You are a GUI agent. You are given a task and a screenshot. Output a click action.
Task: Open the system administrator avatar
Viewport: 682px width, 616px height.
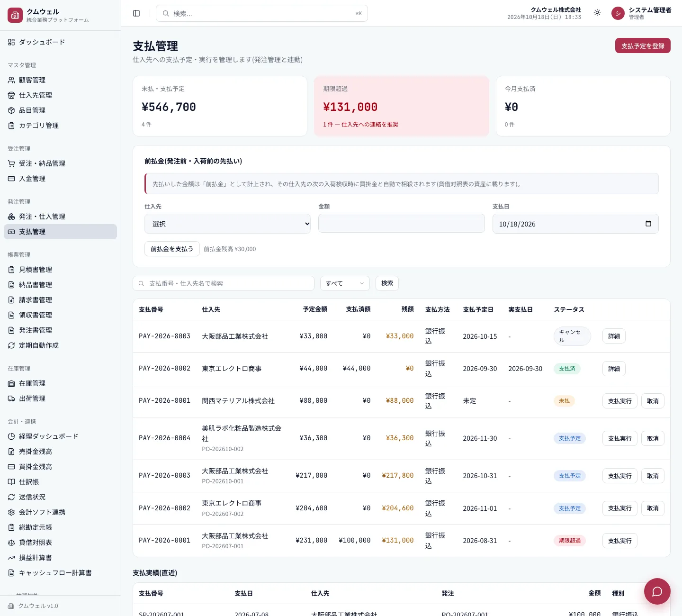pyautogui.click(x=618, y=13)
